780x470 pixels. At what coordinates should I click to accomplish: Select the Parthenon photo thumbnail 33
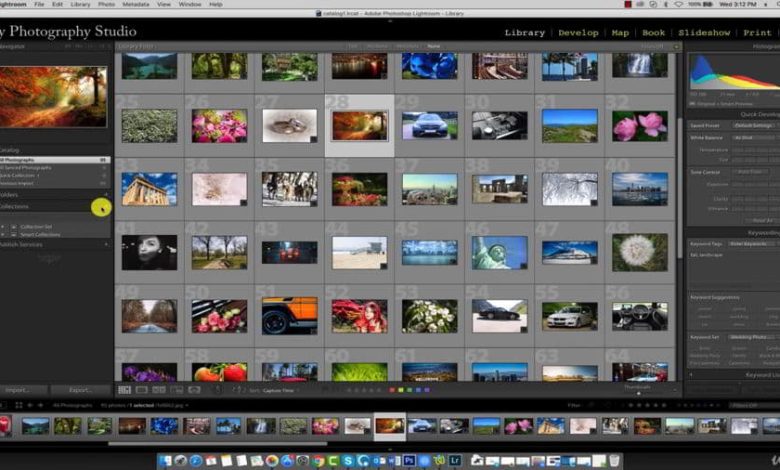point(149,189)
